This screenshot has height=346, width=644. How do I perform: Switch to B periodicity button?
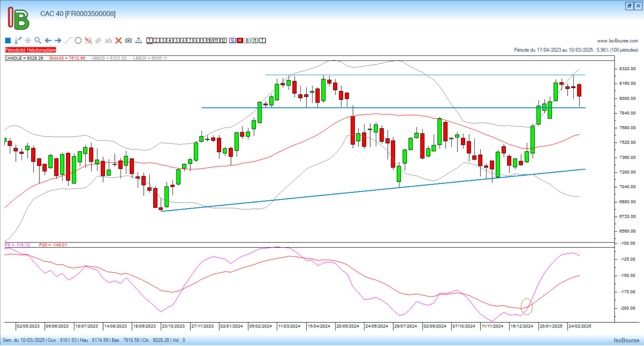(248, 41)
